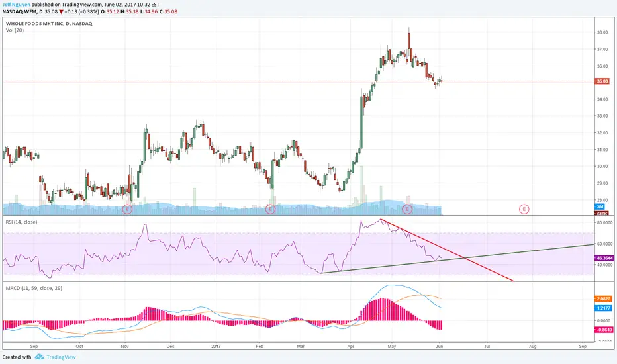Click the Aug label on time axis
Image resolution: width=617 pixels, height=364 pixels.
click(x=532, y=347)
